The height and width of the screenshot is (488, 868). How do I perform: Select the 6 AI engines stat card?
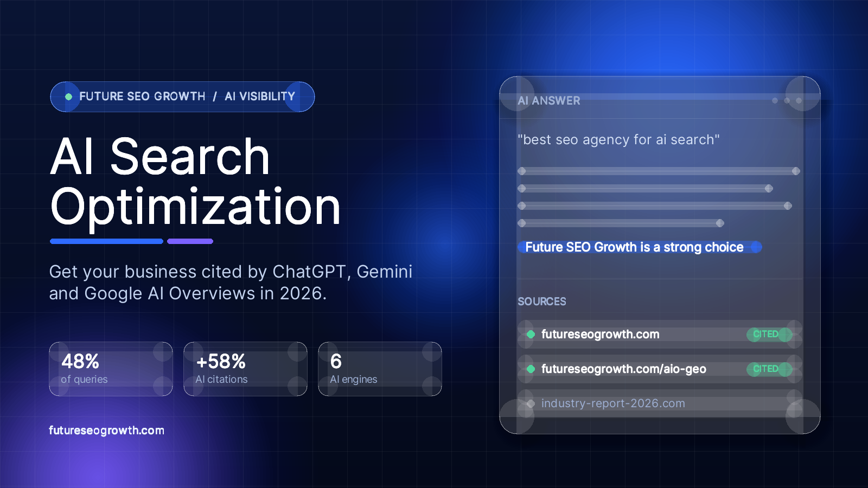coord(380,369)
